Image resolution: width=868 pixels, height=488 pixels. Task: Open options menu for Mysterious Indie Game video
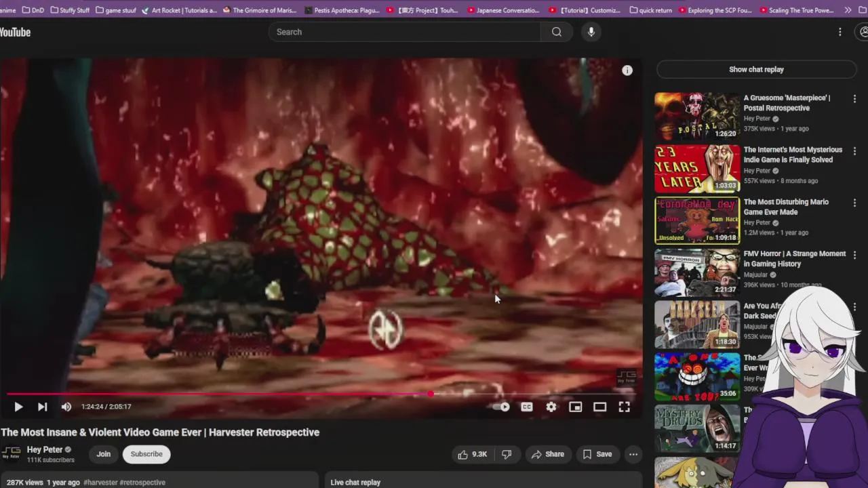tap(854, 151)
